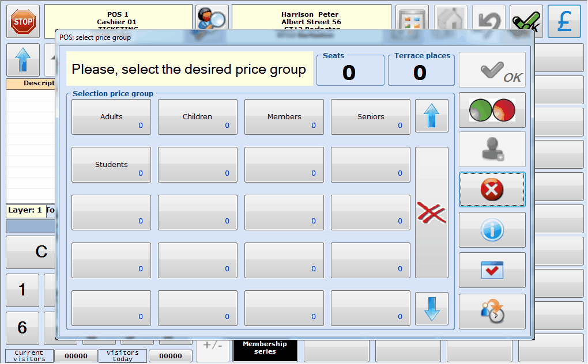Confirm selection with the OK button
The height and width of the screenshot is (364, 588).
[x=492, y=70]
